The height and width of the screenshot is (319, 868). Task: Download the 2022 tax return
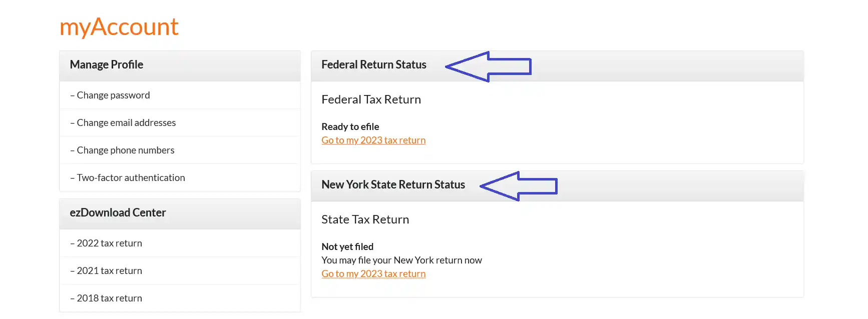click(109, 243)
